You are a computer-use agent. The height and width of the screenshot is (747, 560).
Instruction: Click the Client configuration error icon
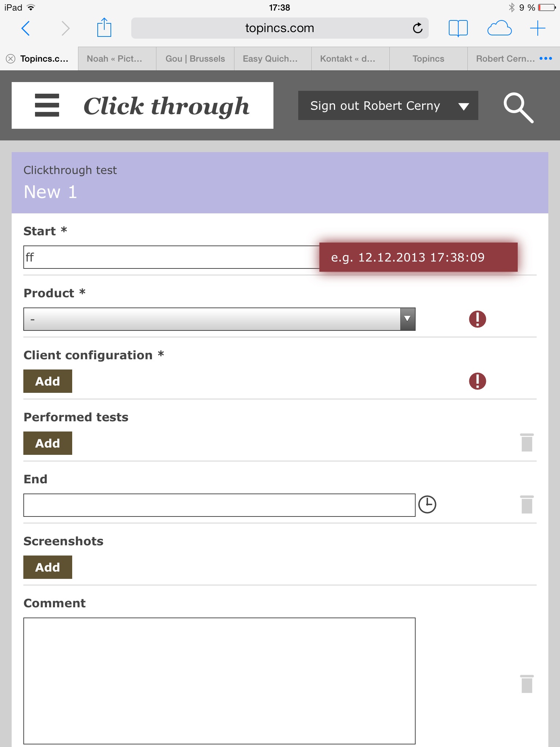click(477, 381)
